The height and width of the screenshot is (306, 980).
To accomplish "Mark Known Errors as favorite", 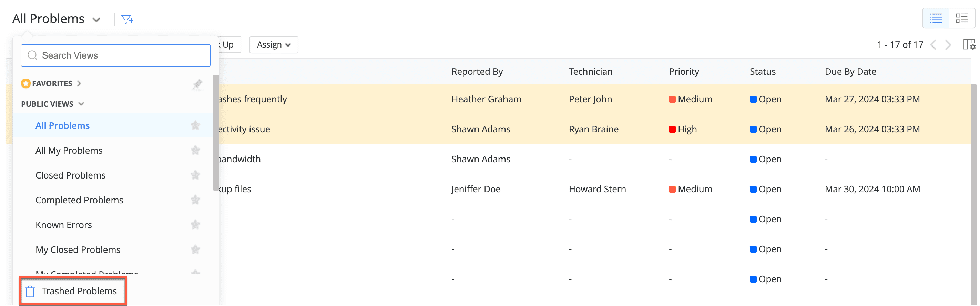I will pyautogui.click(x=195, y=225).
